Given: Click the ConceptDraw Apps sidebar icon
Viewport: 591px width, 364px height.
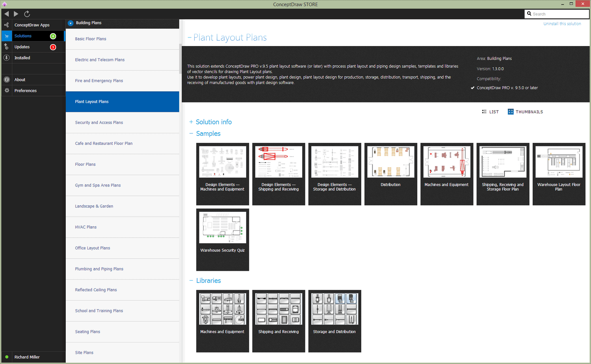Looking at the screenshot, I should point(7,25).
